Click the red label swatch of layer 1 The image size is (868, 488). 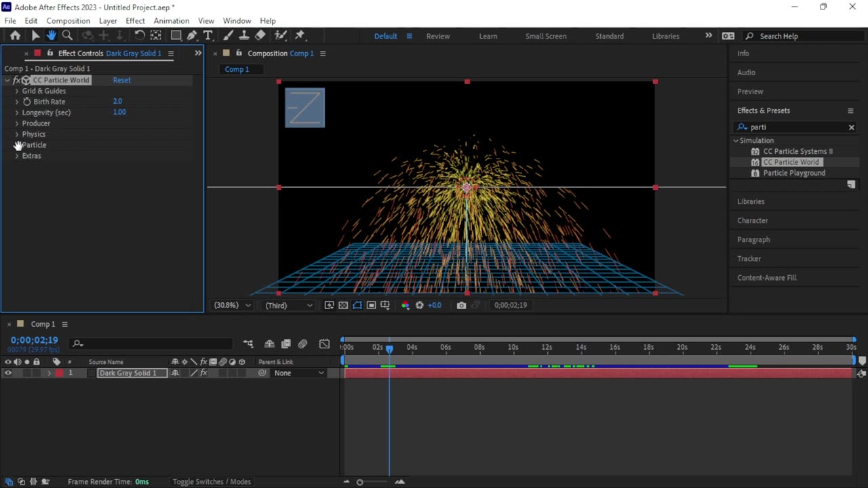click(59, 373)
